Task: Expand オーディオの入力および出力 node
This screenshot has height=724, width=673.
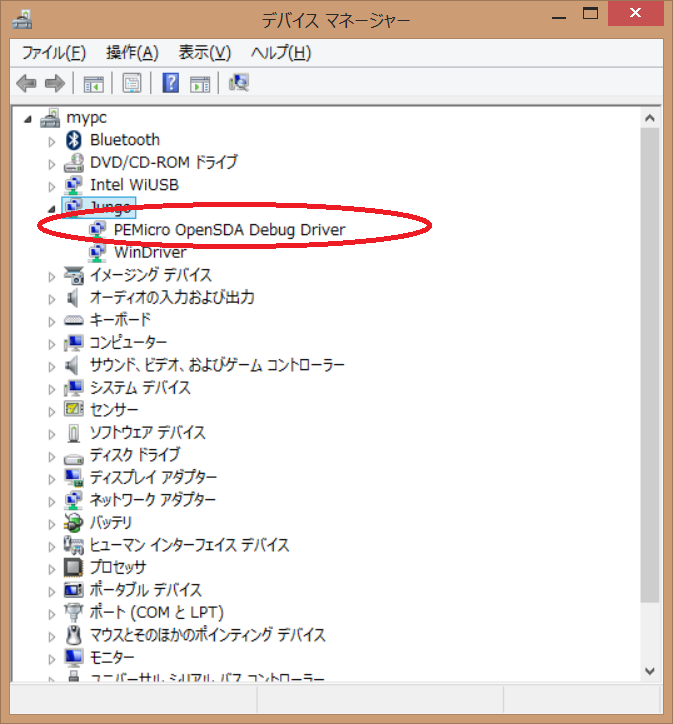Action: [x=52, y=299]
